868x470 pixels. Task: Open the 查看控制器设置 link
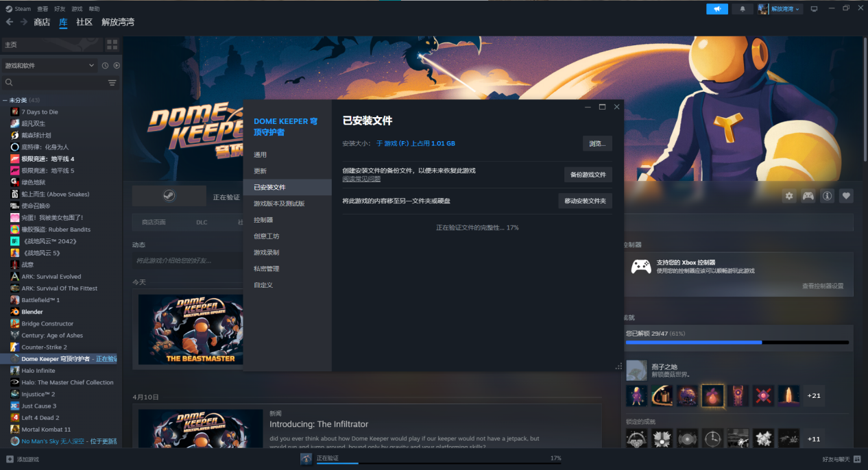tap(823, 286)
